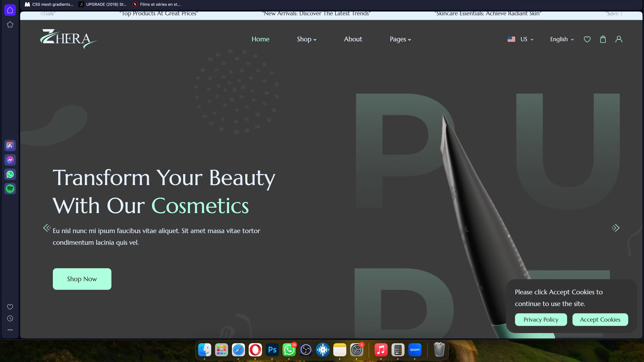Image resolution: width=644 pixels, height=362 pixels.
Task: Open OBS Studio from the dock
Action: click(306, 350)
